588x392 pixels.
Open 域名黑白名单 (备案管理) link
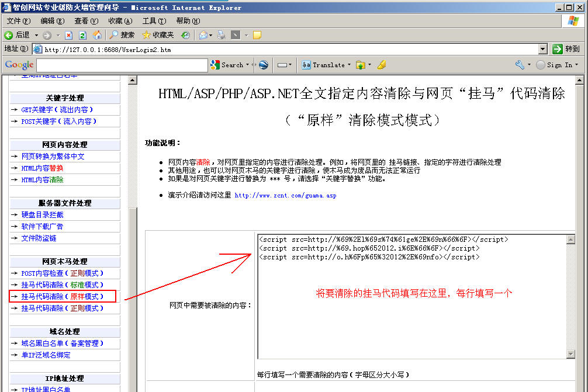tap(63, 344)
